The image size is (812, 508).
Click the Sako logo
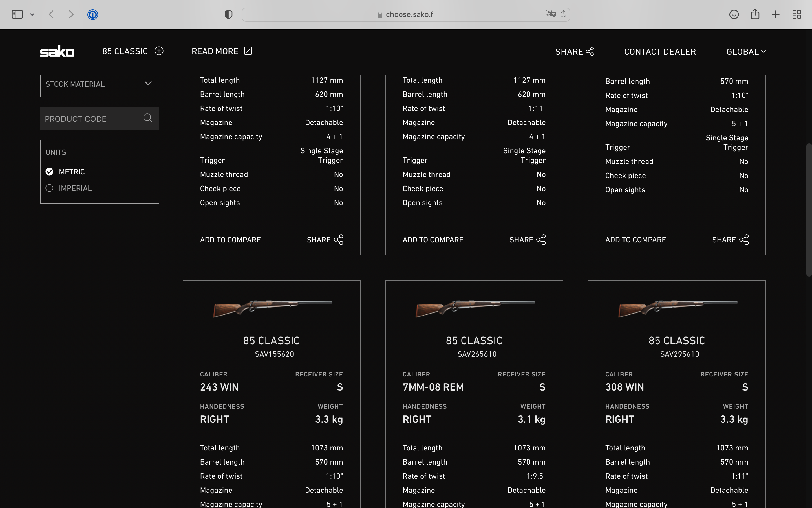[58, 51]
